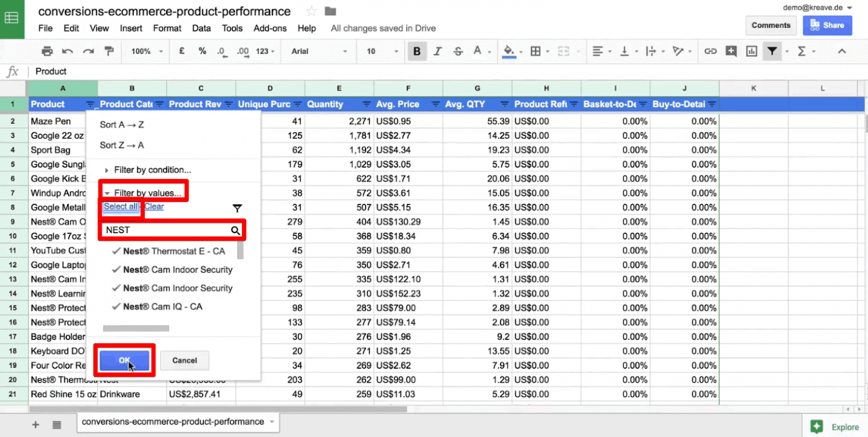Toggle bold formatting off
This screenshot has width=868, height=437.
click(x=417, y=51)
